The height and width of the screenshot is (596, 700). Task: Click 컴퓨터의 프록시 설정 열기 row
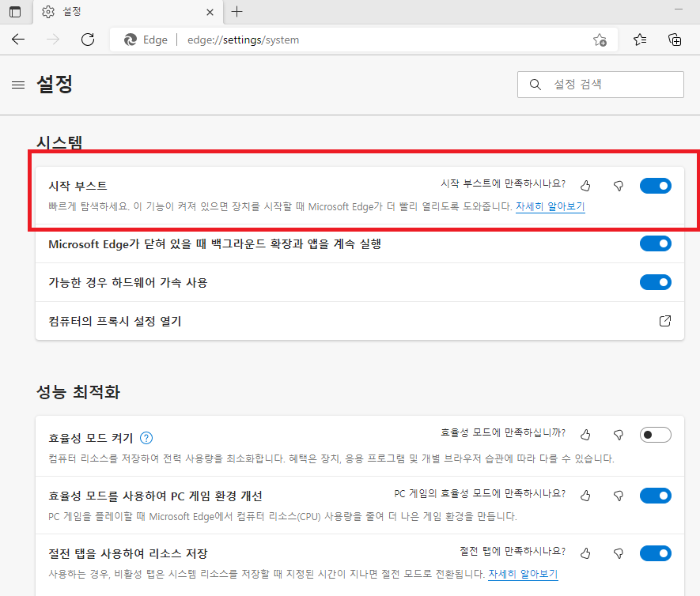pyautogui.click(x=359, y=321)
